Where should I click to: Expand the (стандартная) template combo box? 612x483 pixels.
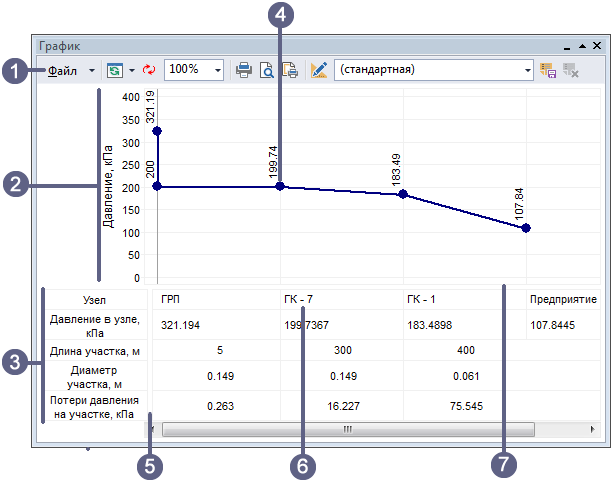click(x=527, y=71)
